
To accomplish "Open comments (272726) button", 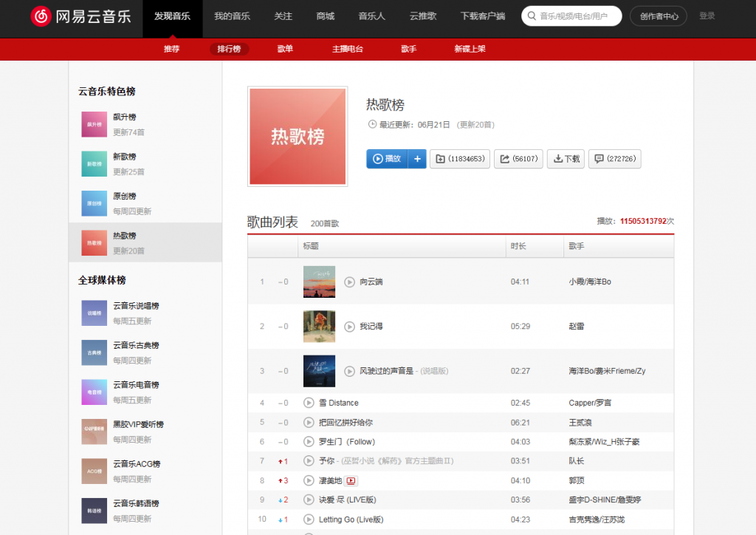I will click(x=615, y=159).
